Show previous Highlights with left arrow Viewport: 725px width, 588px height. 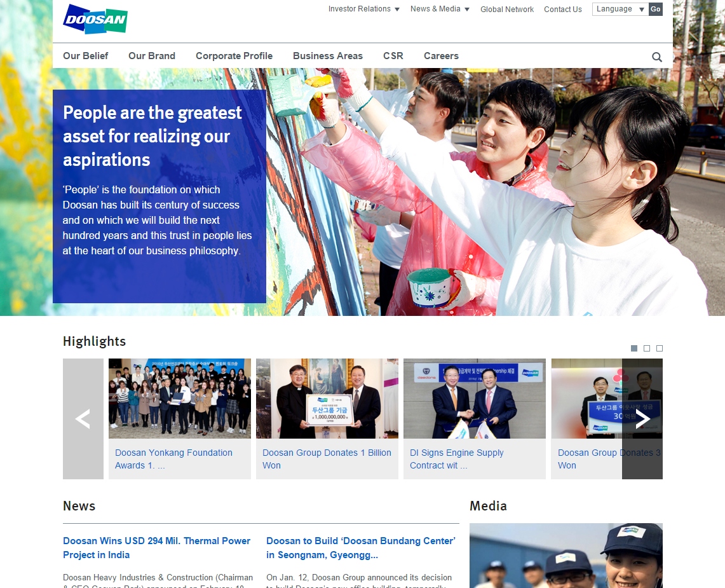click(83, 419)
